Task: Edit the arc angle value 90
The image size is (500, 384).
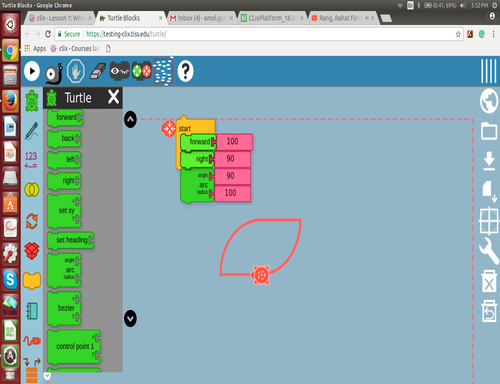Action: point(232,176)
